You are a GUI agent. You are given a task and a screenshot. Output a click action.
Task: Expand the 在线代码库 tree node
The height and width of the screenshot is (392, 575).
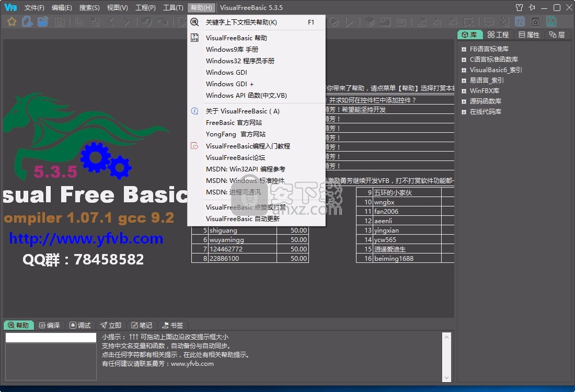click(464, 112)
